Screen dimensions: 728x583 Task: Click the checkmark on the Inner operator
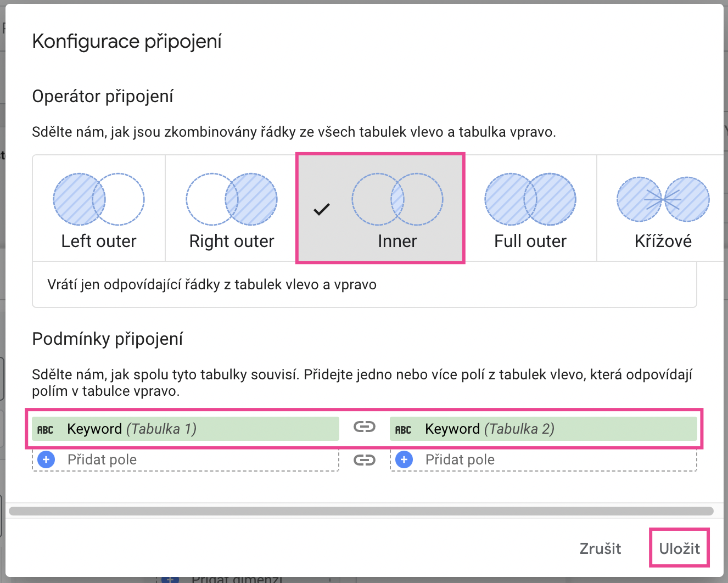322,209
